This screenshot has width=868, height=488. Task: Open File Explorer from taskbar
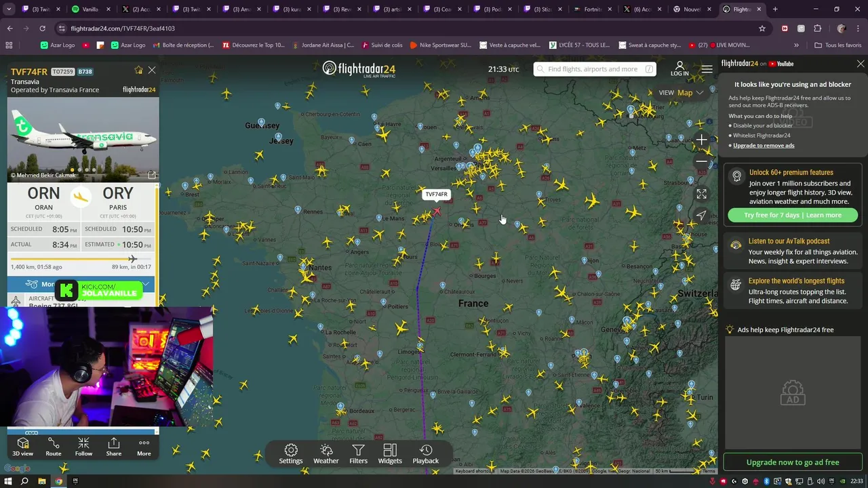pyautogui.click(x=41, y=481)
